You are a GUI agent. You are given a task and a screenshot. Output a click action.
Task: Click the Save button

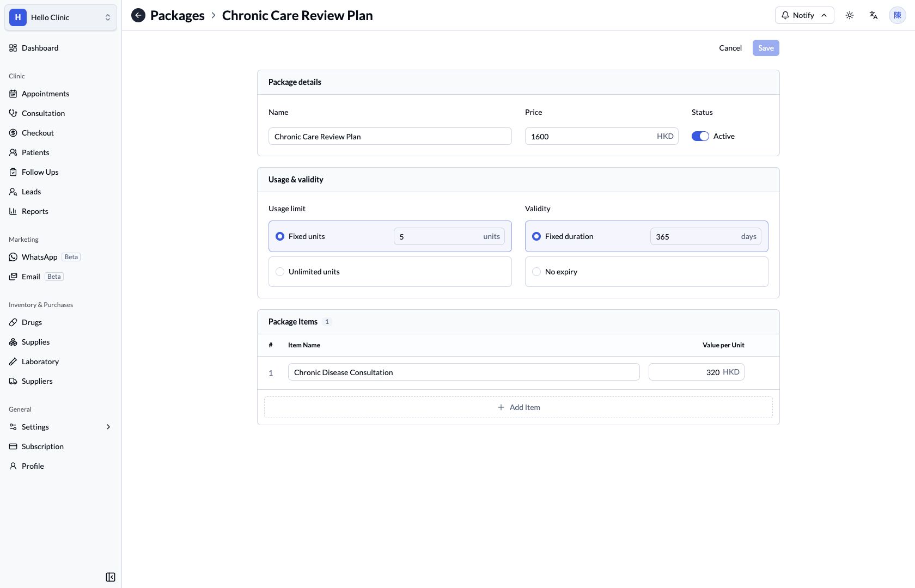pyautogui.click(x=766, y=48)
